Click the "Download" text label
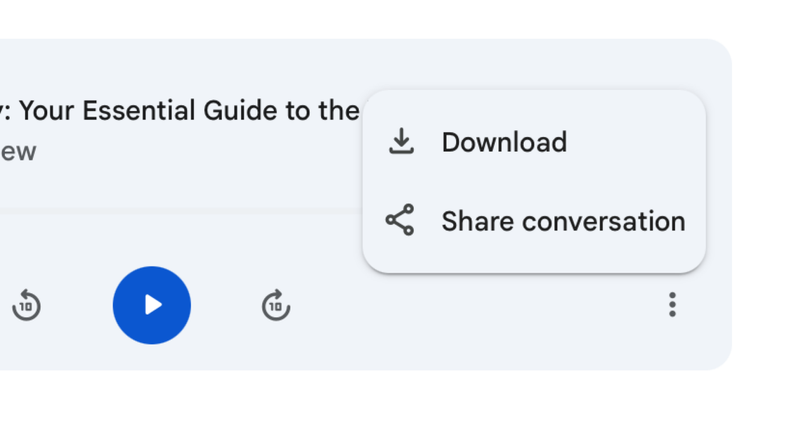Screen dimensions: 800x440 [504, 142]
